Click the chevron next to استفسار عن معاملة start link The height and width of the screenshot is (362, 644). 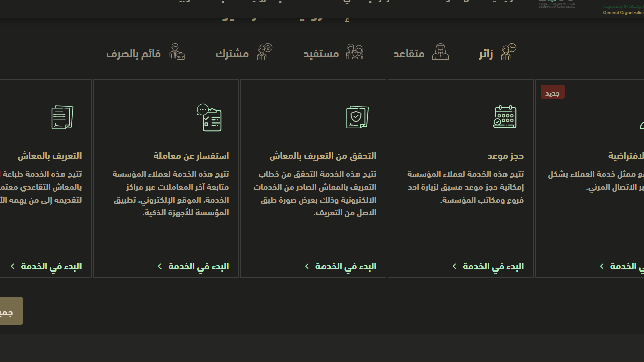[159, 266]
